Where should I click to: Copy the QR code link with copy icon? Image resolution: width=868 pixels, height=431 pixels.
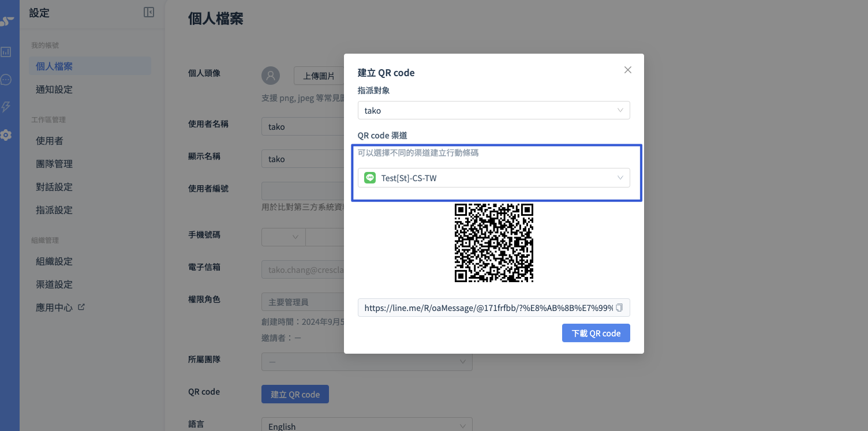(x=619, y=308)
